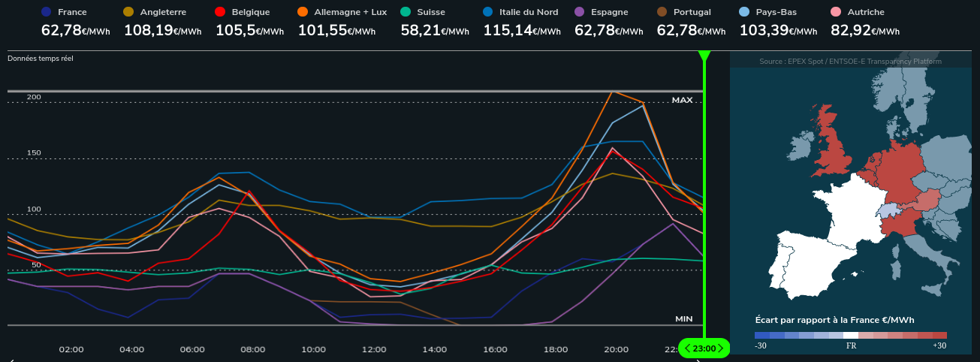Click the Allemagne + Lux legend label

pos(350,12)
